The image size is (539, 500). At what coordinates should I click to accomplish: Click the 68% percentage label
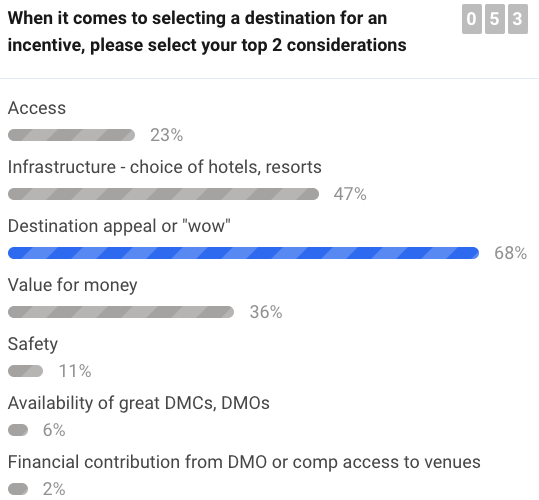pos(510,253)
